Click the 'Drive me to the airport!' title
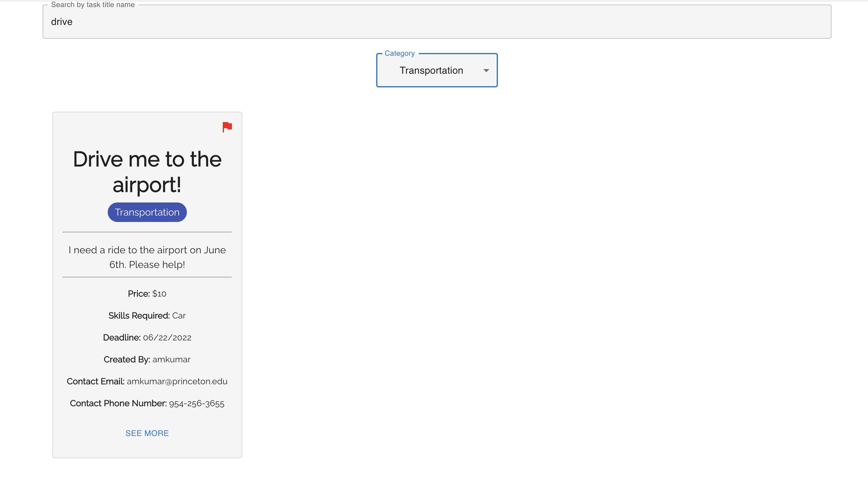This screenshot has width=868, height=478. (x=147, y=172)
